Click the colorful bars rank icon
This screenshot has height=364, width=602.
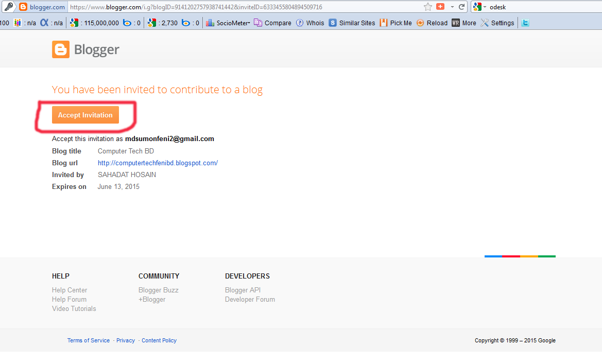point(18,23)
